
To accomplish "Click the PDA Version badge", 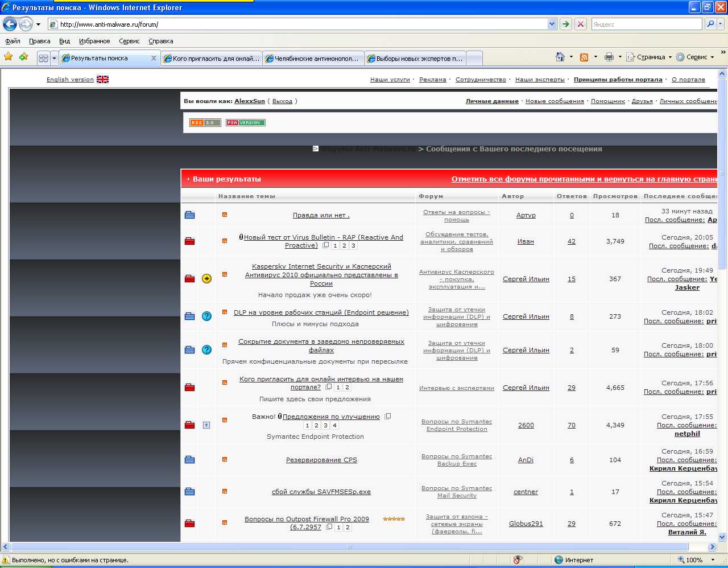I will point(245,122).
